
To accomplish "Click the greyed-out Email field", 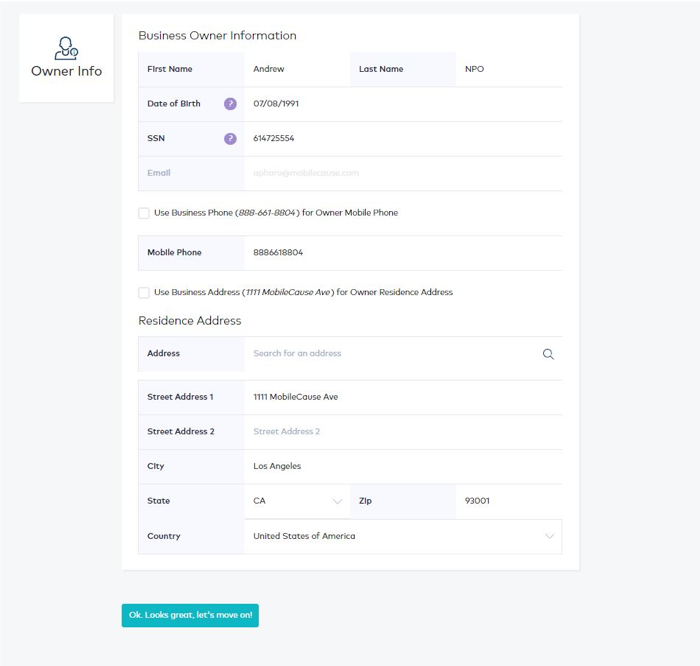I will tap(403, 173).
